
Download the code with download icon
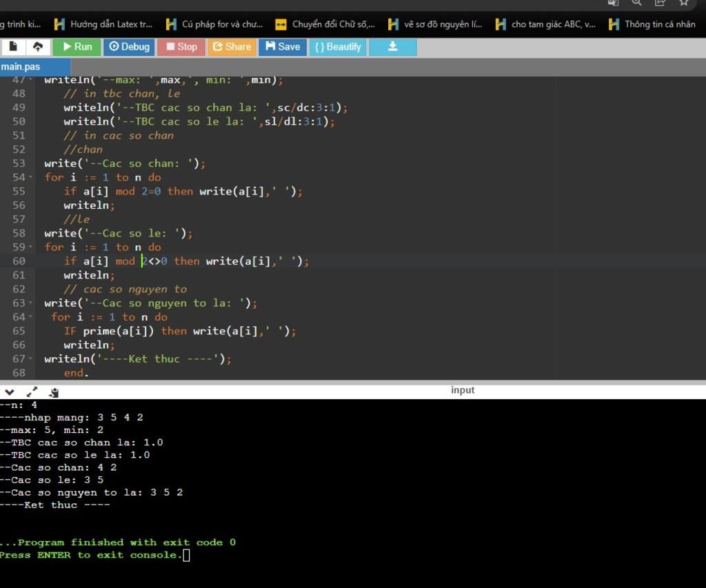tap(392, 47)
